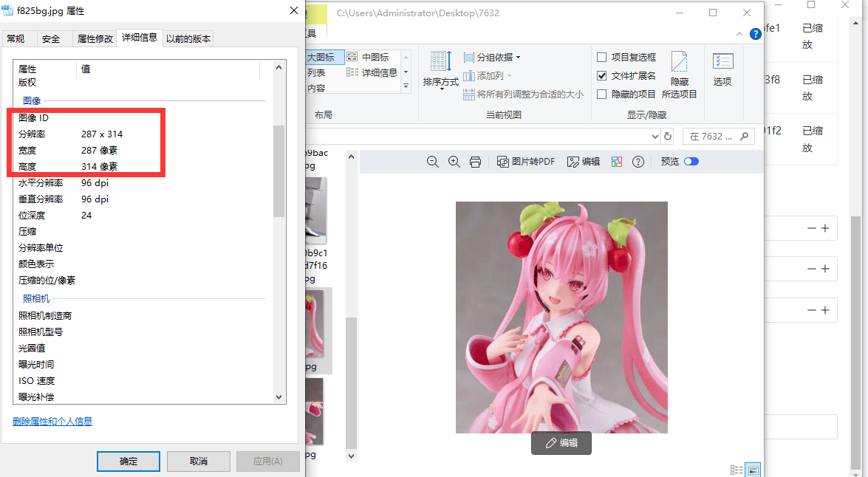Select the 详细信息 layout in ribbon
The width and height of the screenshot is (868, 477).
click(372, 72)
